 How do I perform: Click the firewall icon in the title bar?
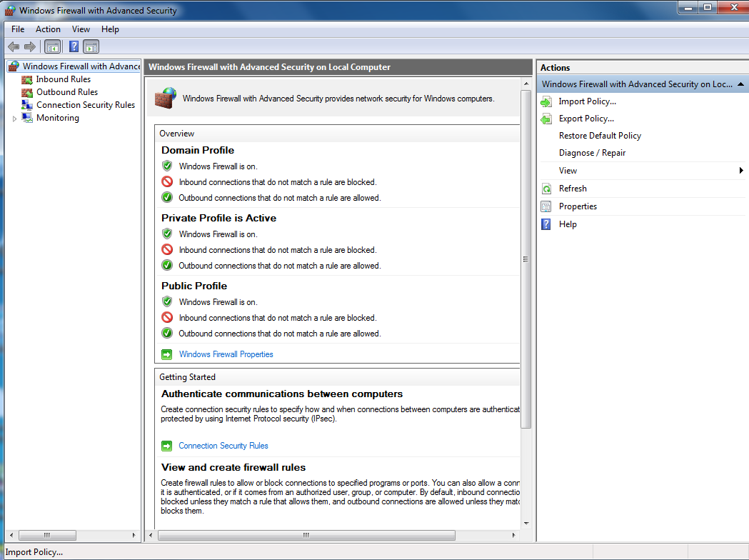point(10,11)
